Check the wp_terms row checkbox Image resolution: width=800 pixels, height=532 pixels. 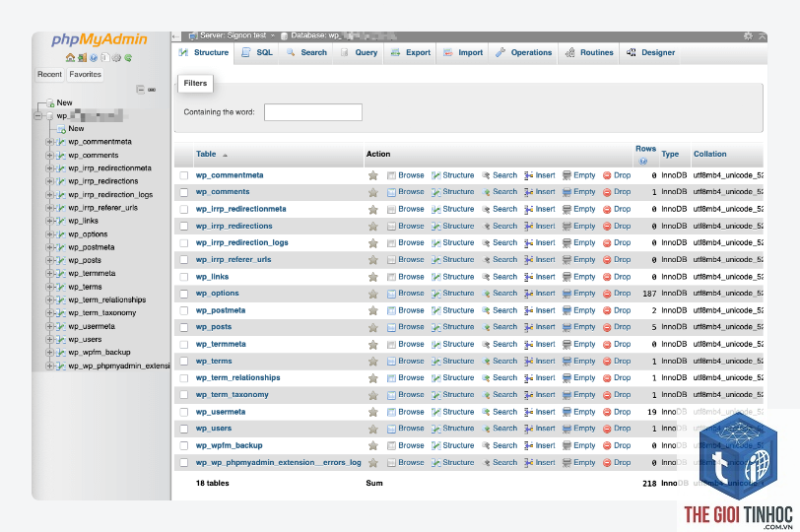coord(183,362)
